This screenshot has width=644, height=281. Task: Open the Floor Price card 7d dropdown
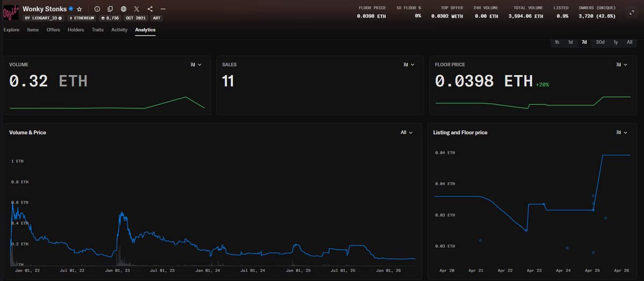click(621, 64)
